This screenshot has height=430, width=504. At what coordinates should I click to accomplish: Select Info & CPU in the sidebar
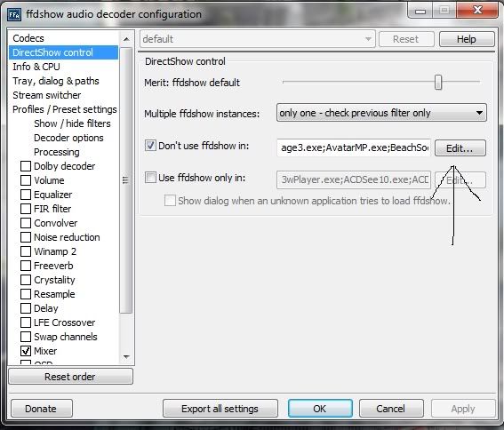coord(36,67)
